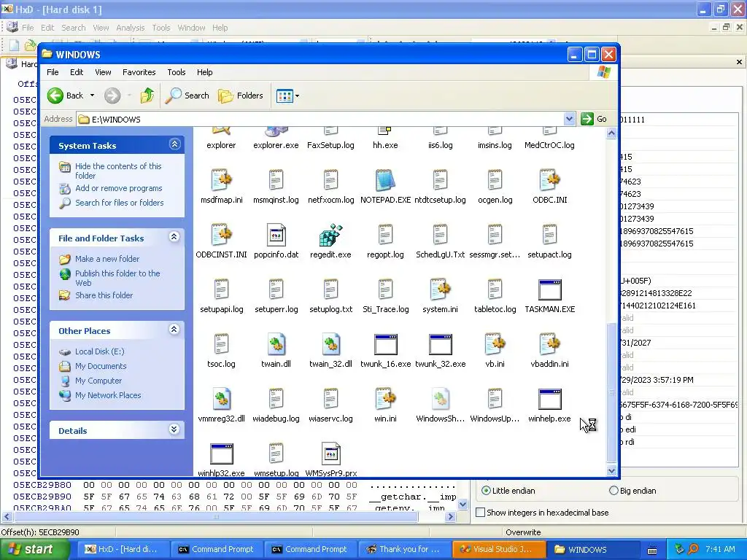
Task: Open the msdfmap.ini file icon
Action: pyautogui.click(x=222, y=181)
